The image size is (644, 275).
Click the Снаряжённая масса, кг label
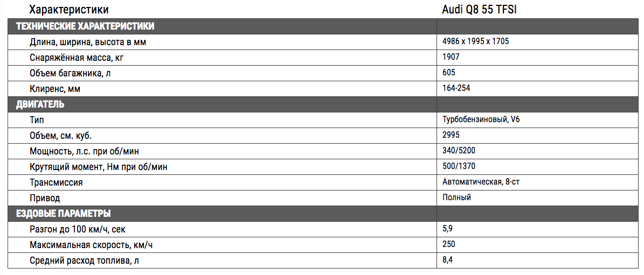pyautogui.click(x=77, y=58)
